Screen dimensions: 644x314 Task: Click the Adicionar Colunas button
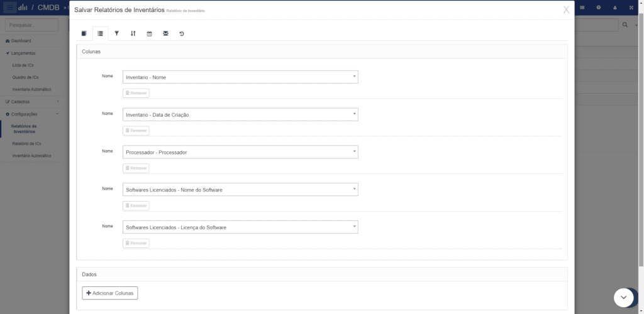tap(110, 293)
